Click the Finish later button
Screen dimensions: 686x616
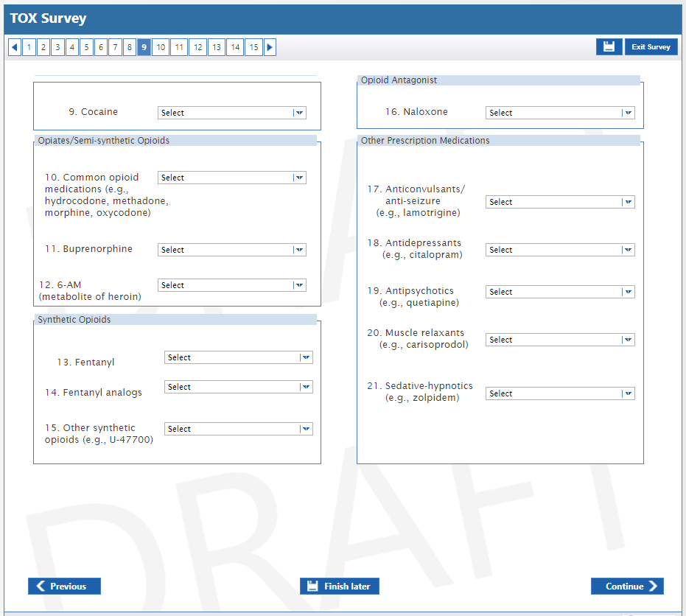click(340, 587)
